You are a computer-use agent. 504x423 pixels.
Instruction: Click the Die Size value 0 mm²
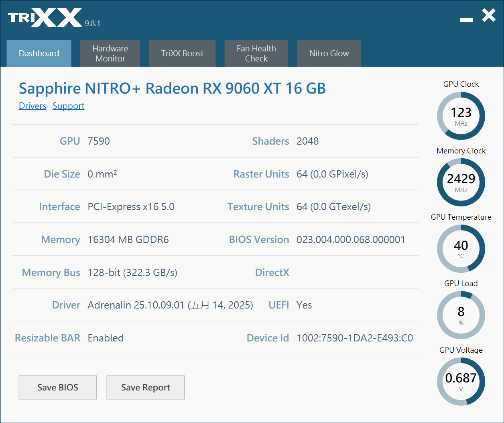(x=102, y=174)
